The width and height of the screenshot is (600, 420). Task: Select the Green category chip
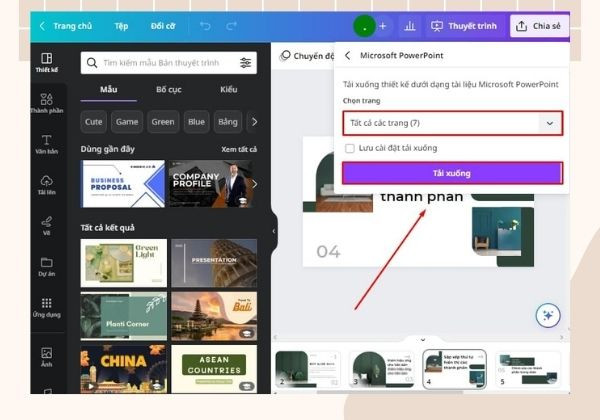(163, 122)
